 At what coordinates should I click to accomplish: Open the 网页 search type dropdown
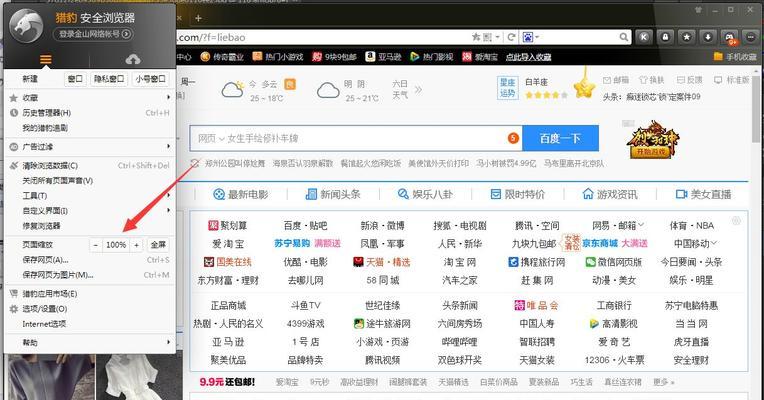[x=211, y=138]
